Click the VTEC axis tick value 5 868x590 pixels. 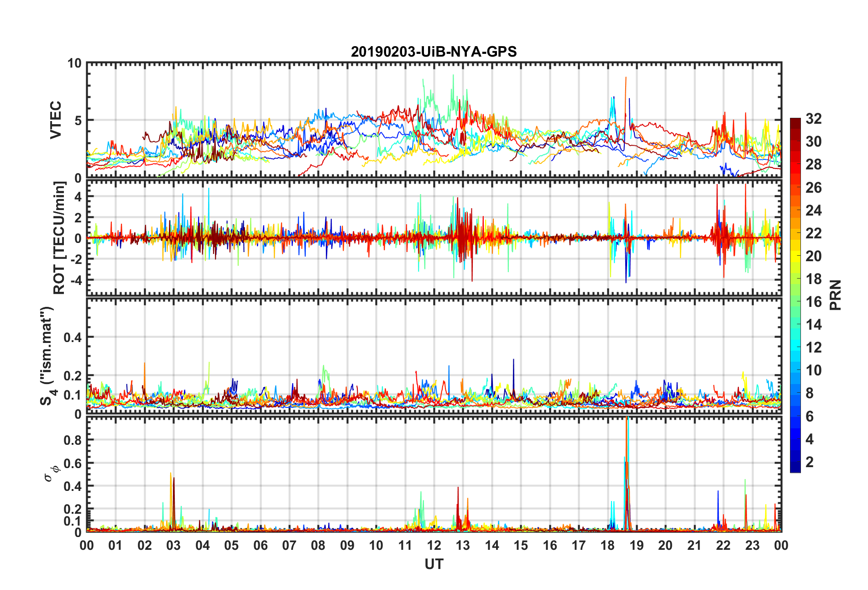pyautogui.click(x=78, y=121)
